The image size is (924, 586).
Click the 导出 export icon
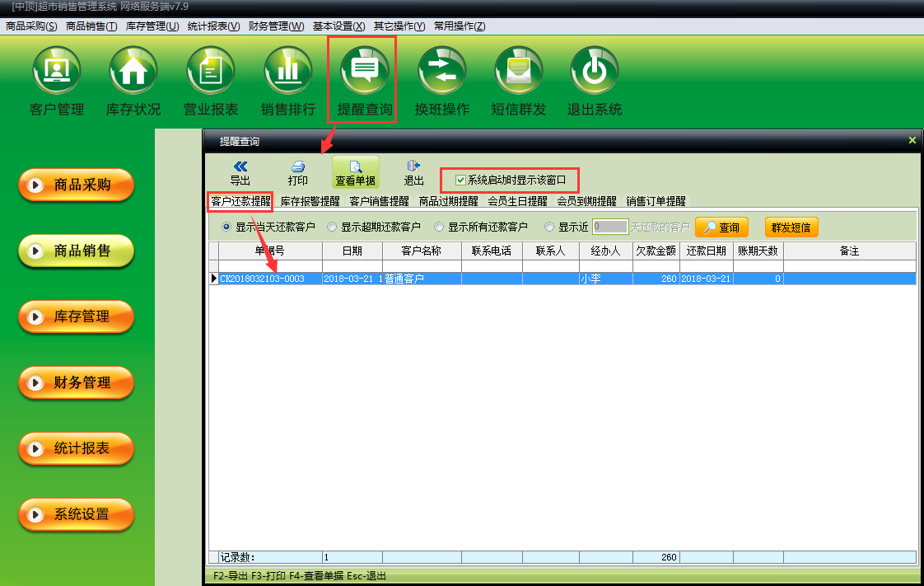click(x=240, y=167)
